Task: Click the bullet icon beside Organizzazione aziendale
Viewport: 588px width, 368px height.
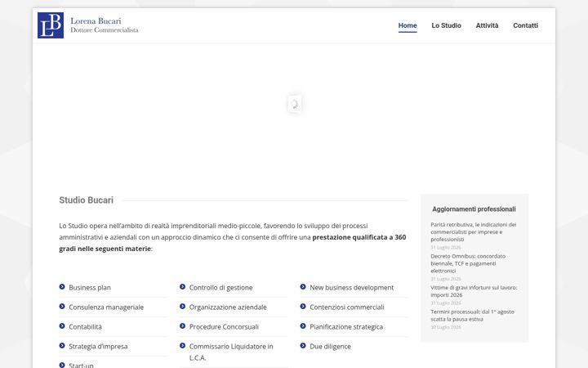Action: coord(182,307)
